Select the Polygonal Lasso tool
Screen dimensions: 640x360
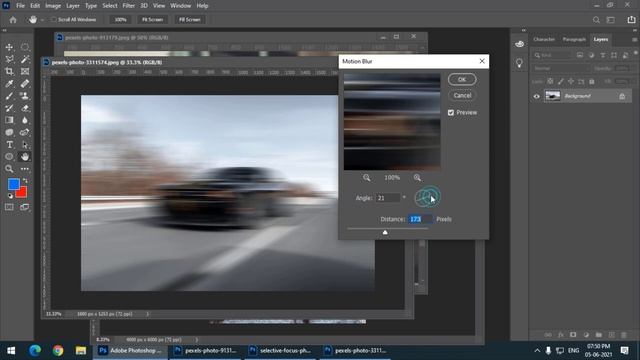[9, 60]
